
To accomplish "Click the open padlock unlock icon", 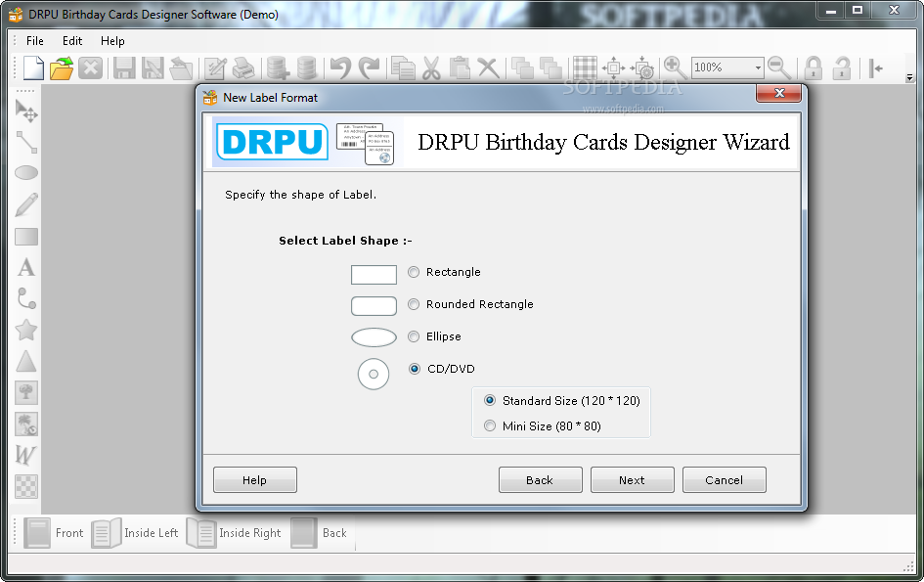I will [842, 67].
